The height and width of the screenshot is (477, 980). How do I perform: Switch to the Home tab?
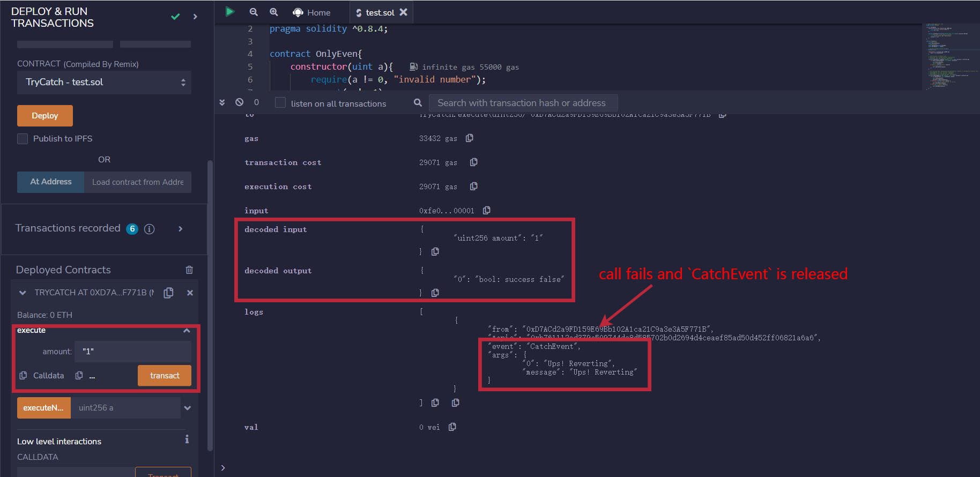(x=311, y=12)
